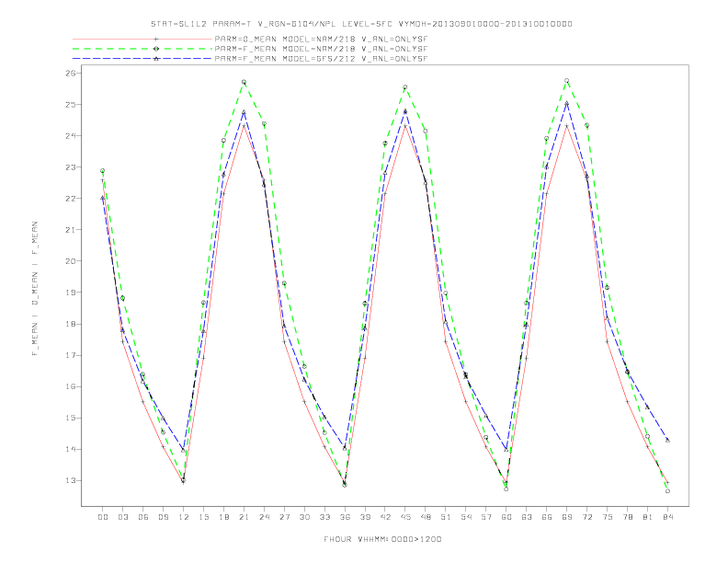Click x-axis forecast hour label 81
728x563 pixels.
[x=648, y=517]
